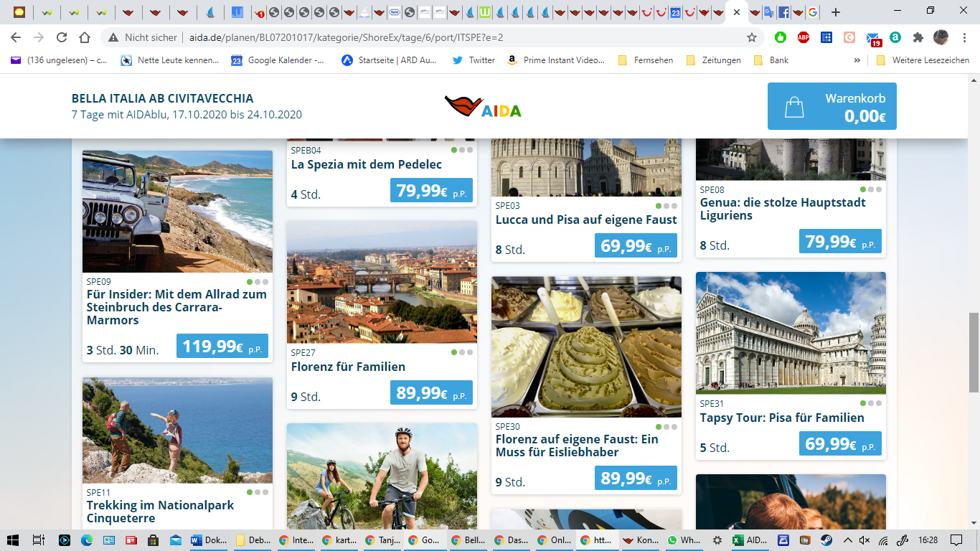Open a new browser tab
The height and width of the screenshot is (551, 980).
[836, 12]
